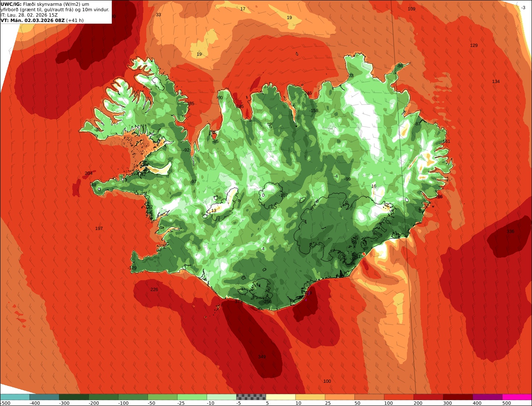Viewport: 532px width, 406px height.
Task: Select the '-129' value on Reykjanes peninsula
Action: coord(132,268)
